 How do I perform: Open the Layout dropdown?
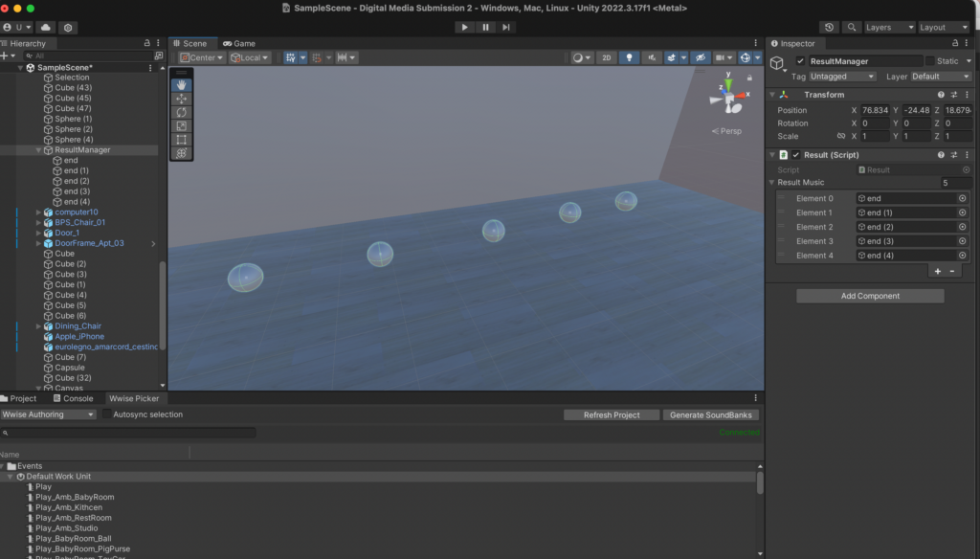click(x=945, y=28)
